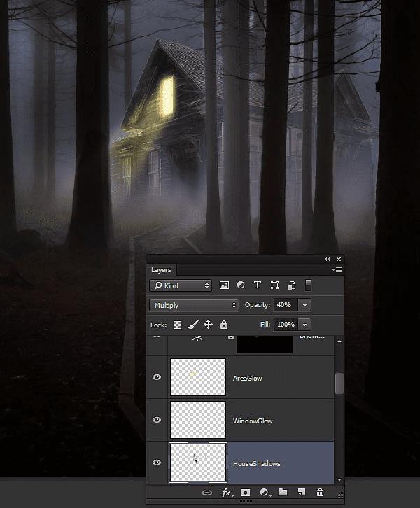The height and width of the screenshot is (508, 420).
Task: Filter layers by shape layers icon
Action: (x=274, y=285)
